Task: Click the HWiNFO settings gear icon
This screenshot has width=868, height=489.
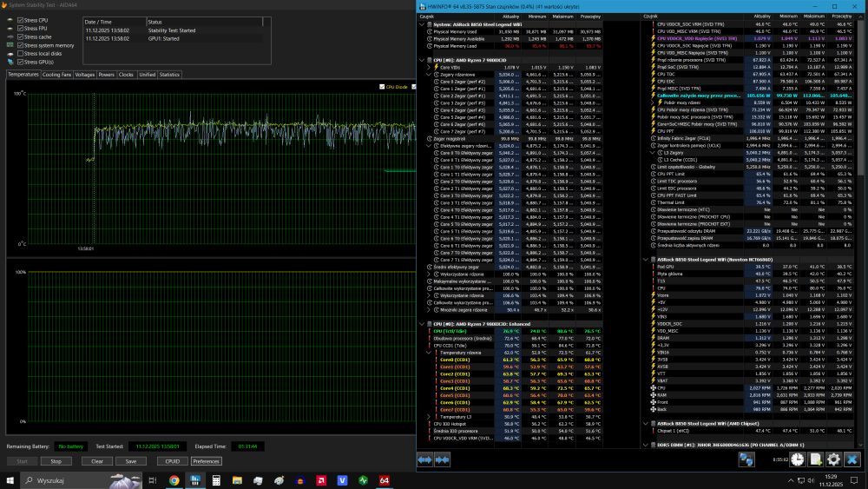Action: pyautogui.click(x=833, y=459)
